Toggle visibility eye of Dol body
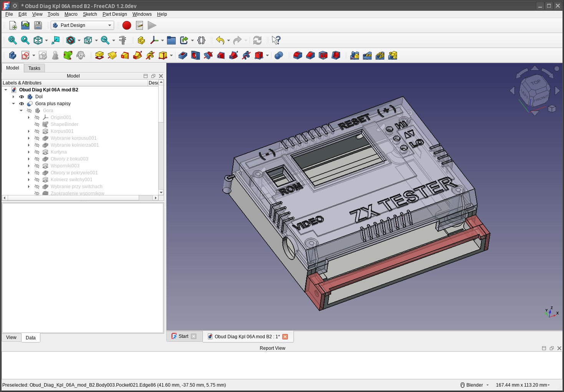 [x=22, y=97]
